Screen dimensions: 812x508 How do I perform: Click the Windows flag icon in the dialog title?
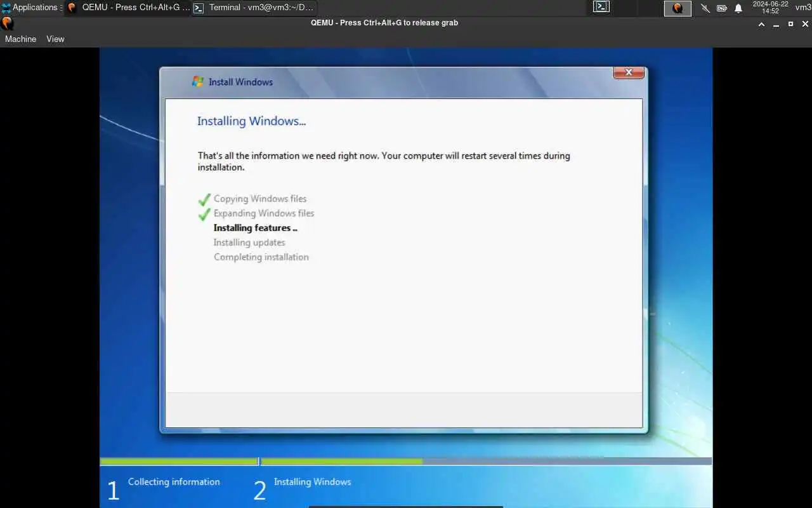coord(198,82)
